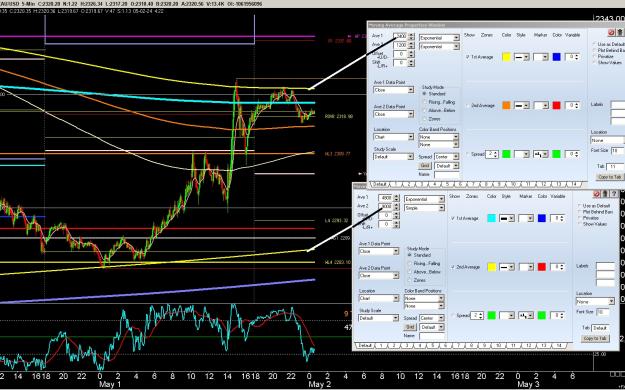Click Ave 2 period field in lower window

click(385, 207)
